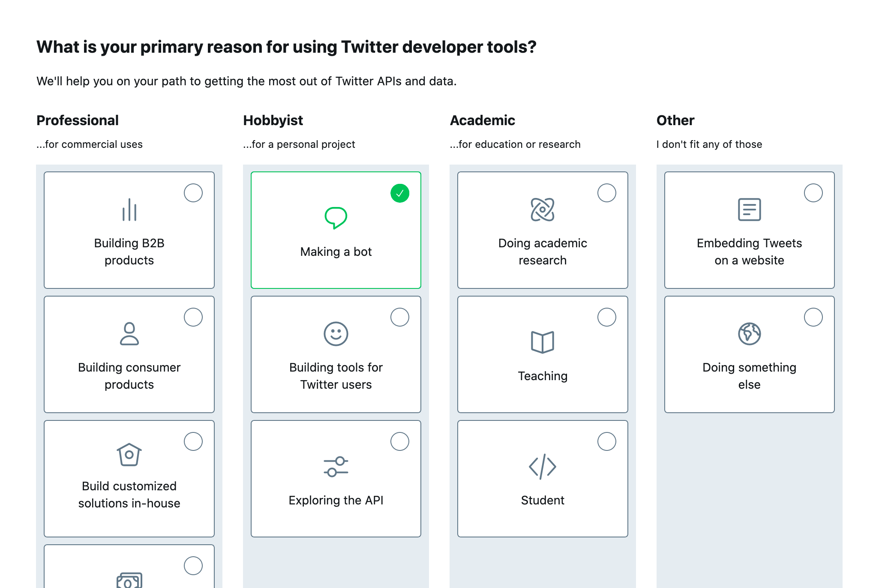Image resolution: width=870 pixels, height=588 pixels.
Task: Click the Building tools for Twitter users label
Action: click(x=336, y=376)
